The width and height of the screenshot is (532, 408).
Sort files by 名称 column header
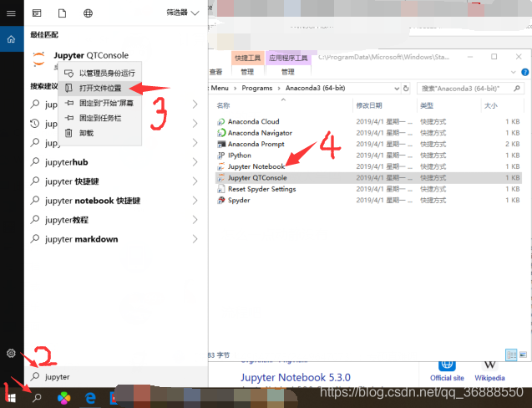(x=223, y=105)
